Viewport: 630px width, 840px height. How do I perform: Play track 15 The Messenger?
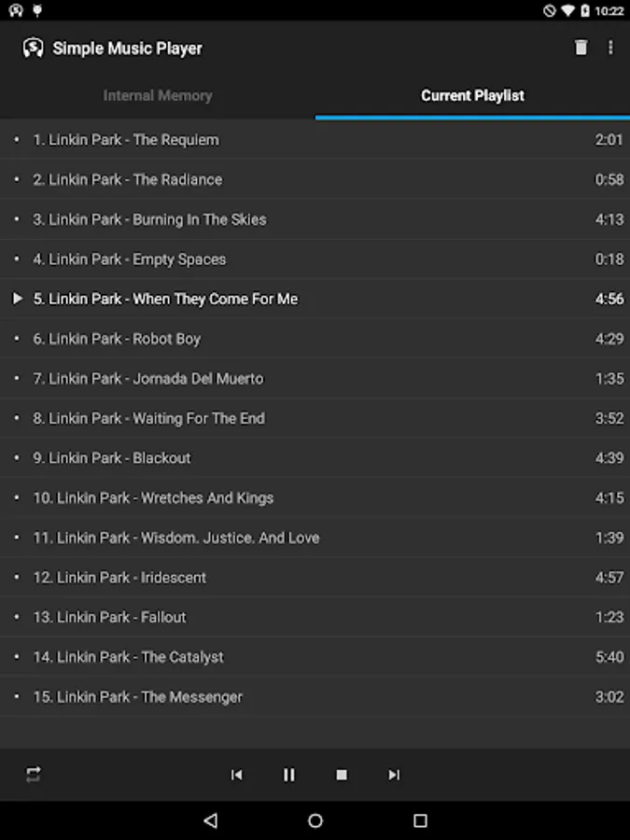click(x=315, y=696)
